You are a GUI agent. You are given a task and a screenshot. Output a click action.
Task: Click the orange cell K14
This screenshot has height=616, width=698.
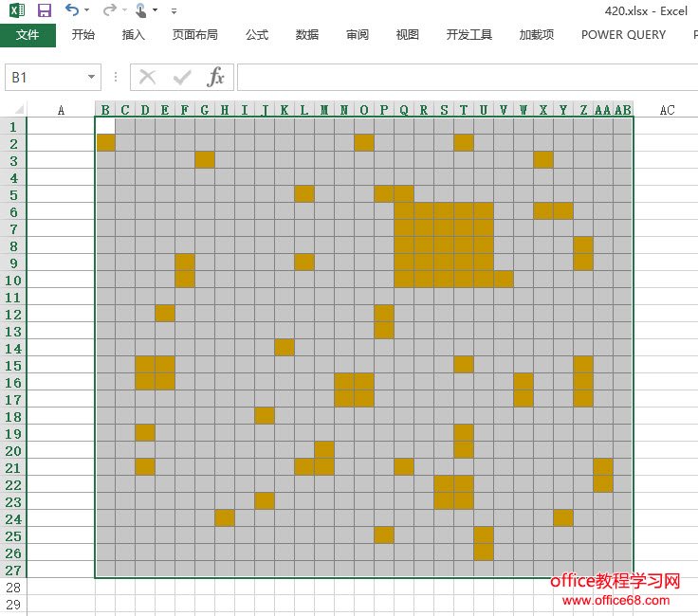coord(285,348)
